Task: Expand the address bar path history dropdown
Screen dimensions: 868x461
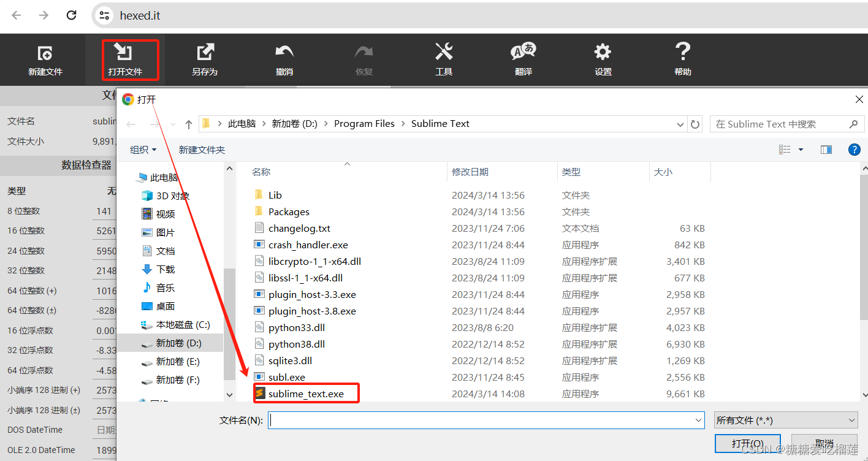Action: 680,124
